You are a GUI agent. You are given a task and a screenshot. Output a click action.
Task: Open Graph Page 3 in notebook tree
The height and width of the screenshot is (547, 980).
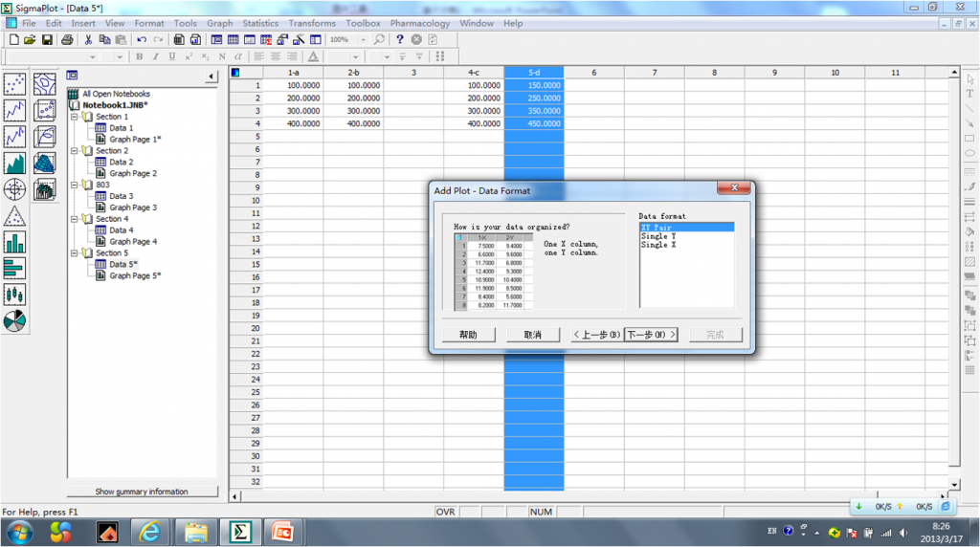tap(132, 208)
